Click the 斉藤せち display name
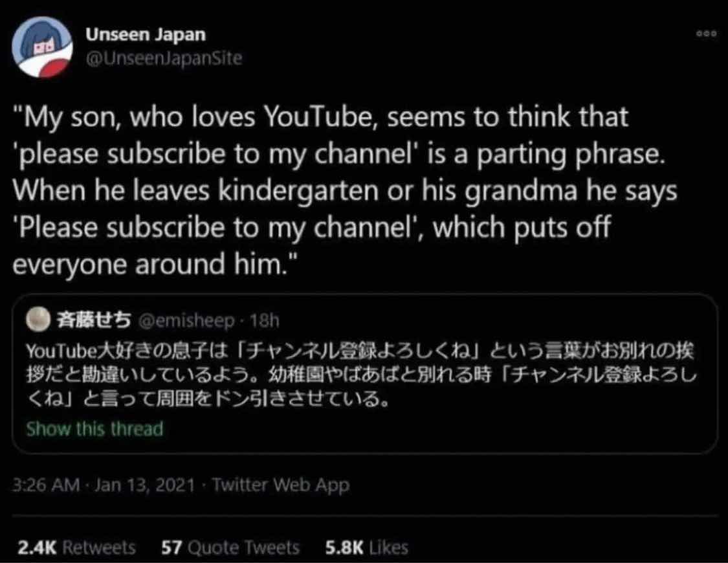 click(94, 319)
